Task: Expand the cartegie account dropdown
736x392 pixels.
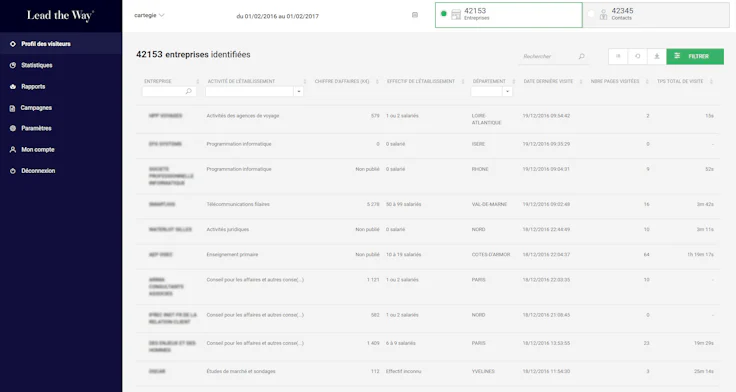Action: pyautogui.click(x=149, y=15)
